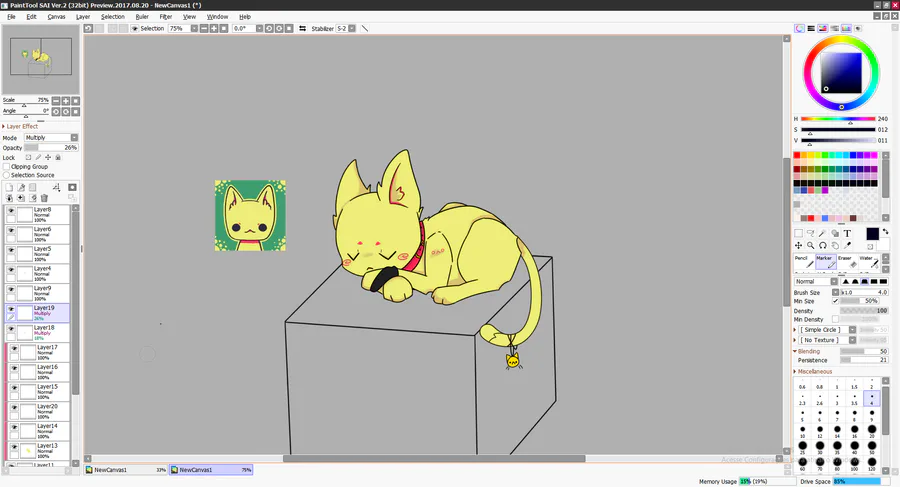The image size is (900, 487).
Task: Enable the Clipping Group checkbox
Action: coord(7,167)
